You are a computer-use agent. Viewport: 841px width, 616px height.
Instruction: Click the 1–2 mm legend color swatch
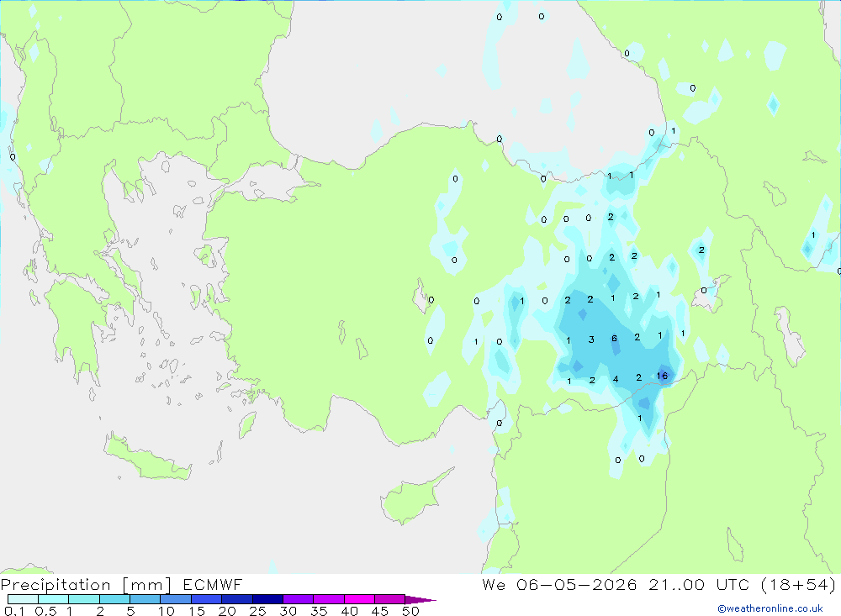tap(84, 599)
